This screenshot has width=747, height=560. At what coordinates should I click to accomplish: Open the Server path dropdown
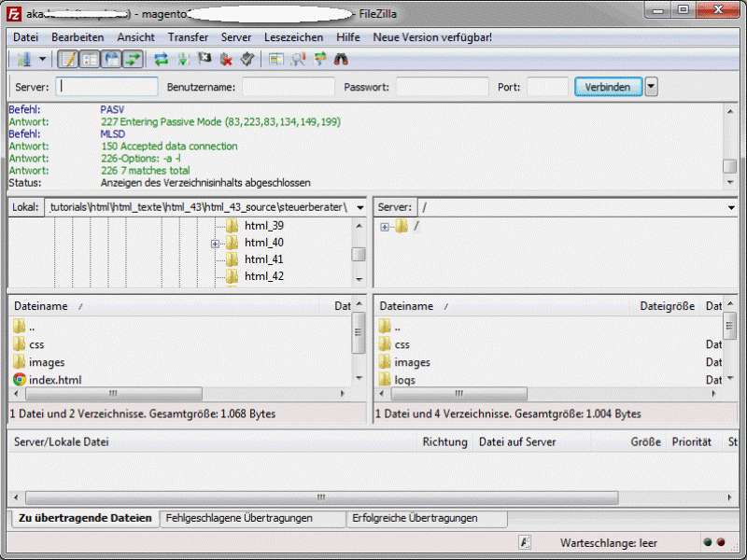[x=731, y=207]
